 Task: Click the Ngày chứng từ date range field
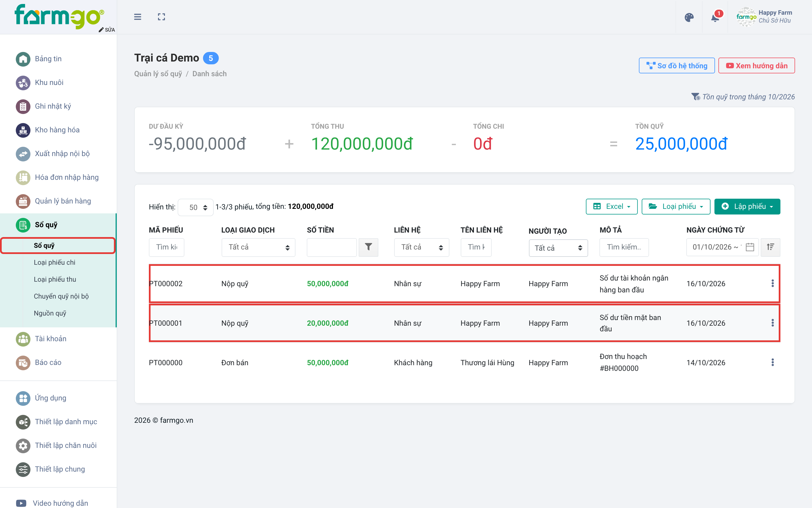pyautogui.click(x=722, y=247)
